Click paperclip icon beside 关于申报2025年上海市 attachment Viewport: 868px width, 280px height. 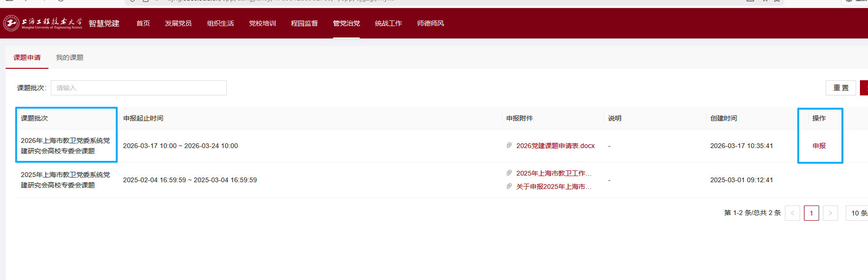pos(509,187)
